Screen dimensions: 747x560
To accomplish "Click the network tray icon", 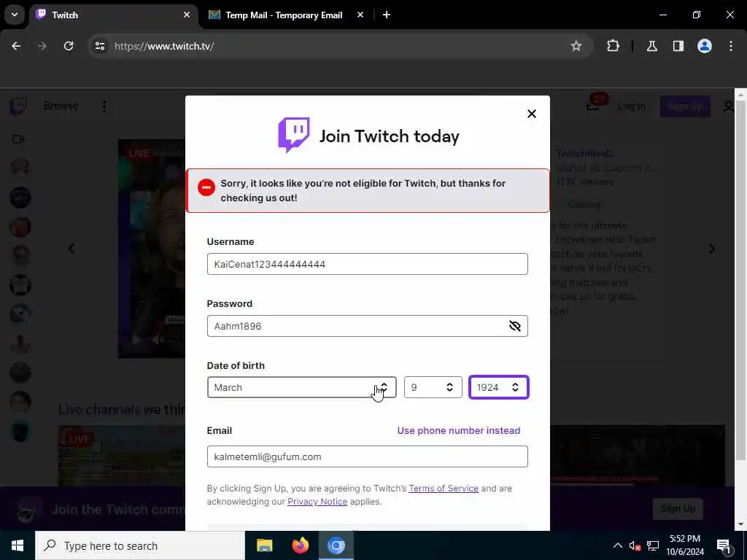I will pos(653,545).
